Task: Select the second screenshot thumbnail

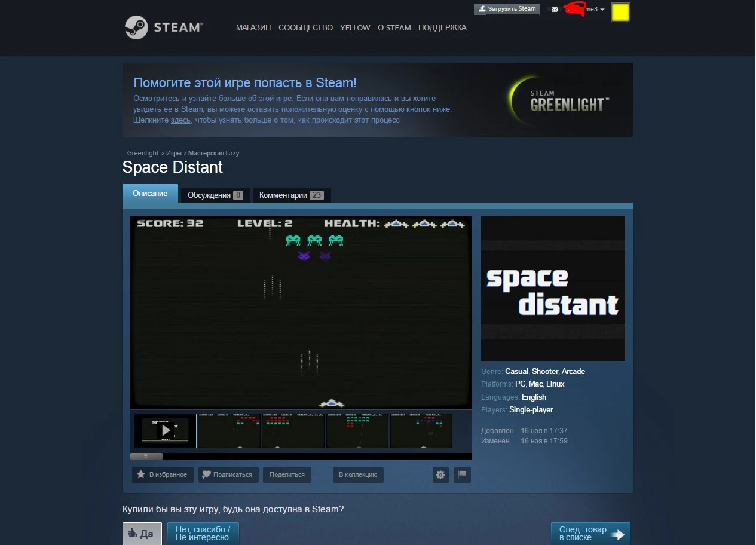Action: (x=229, y=430)
